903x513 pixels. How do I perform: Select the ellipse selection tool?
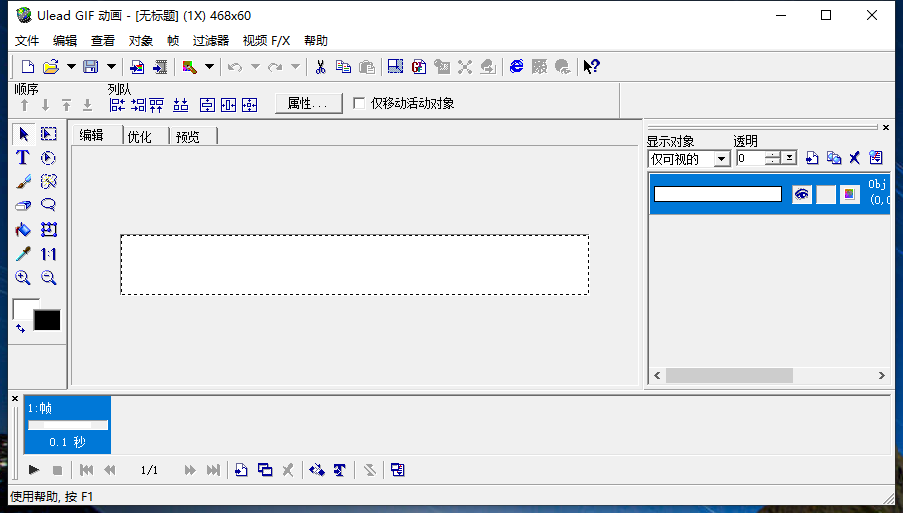coord(49,158)
